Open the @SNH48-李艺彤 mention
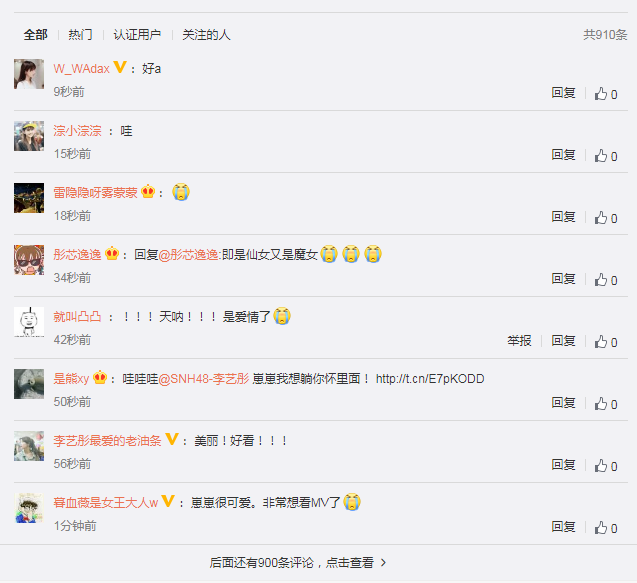This screenshot has width=637, height=583. point(204,379)
